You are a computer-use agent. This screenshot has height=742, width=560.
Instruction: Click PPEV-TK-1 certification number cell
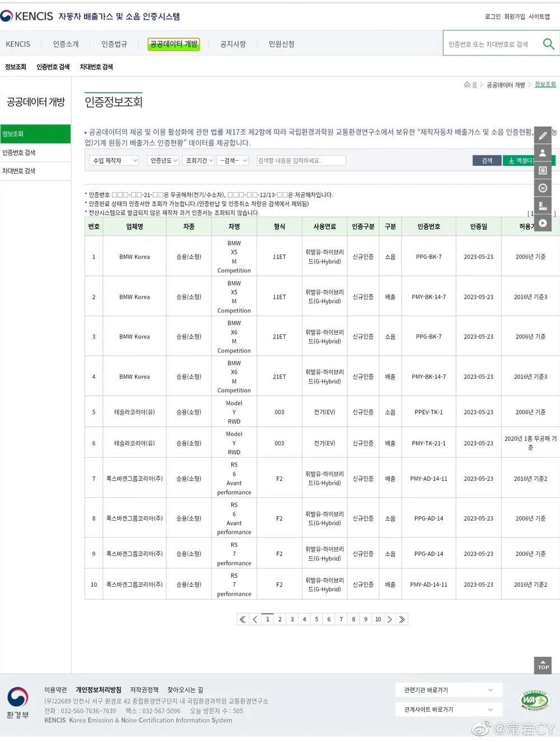(x=428, y=412)
